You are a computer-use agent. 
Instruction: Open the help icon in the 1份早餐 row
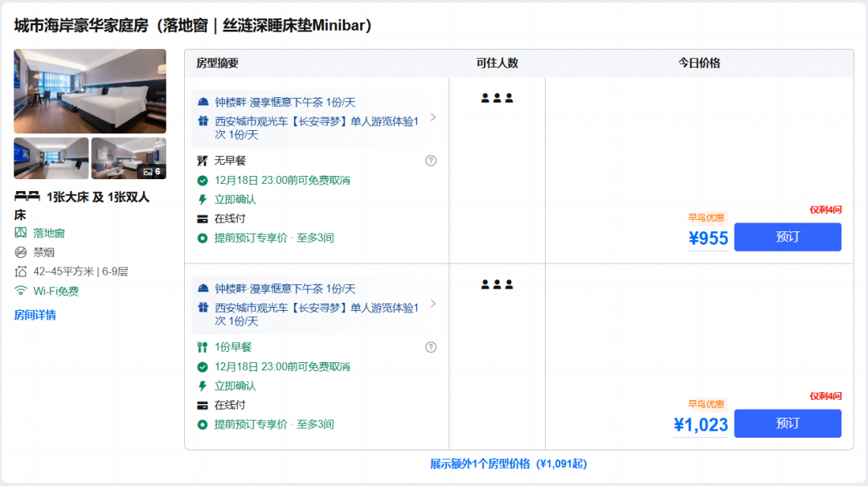[x=431, y=347]
